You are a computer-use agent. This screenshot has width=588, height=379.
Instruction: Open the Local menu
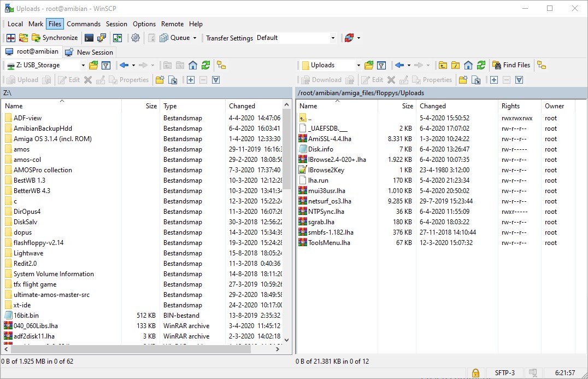click(x=15, y=24)
